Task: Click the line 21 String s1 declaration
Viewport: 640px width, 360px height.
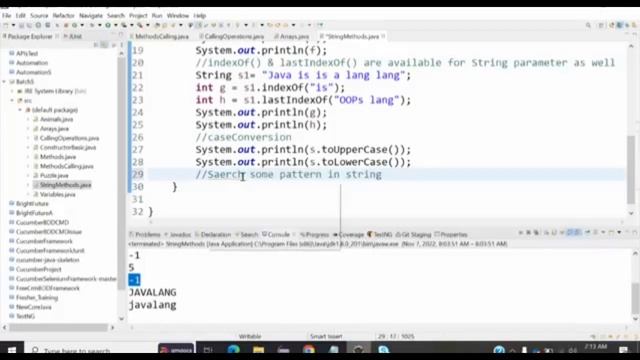Action: click(x=303, y=76)
